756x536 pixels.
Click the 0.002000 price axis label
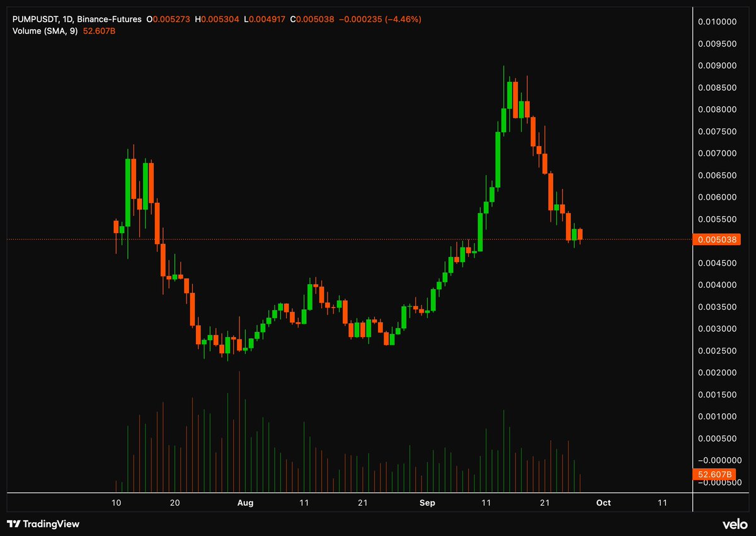[x=717, y=373]
